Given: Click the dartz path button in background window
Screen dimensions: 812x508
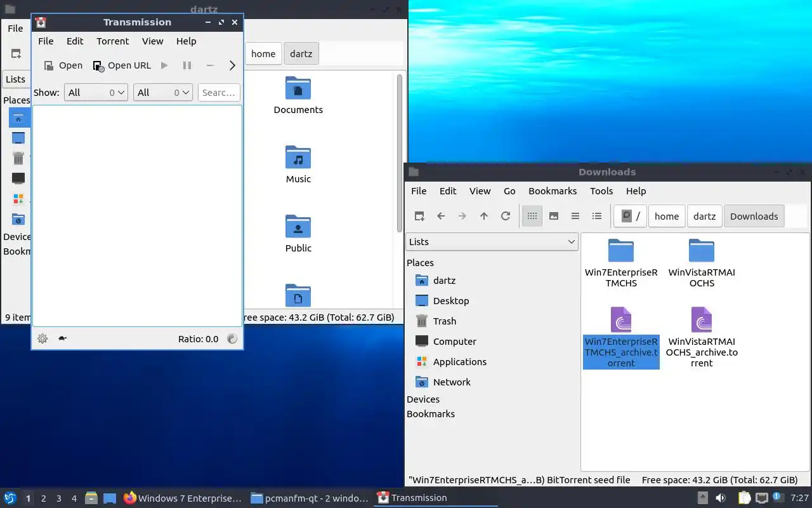Looking at the screenshot, I should pos(301,54).
